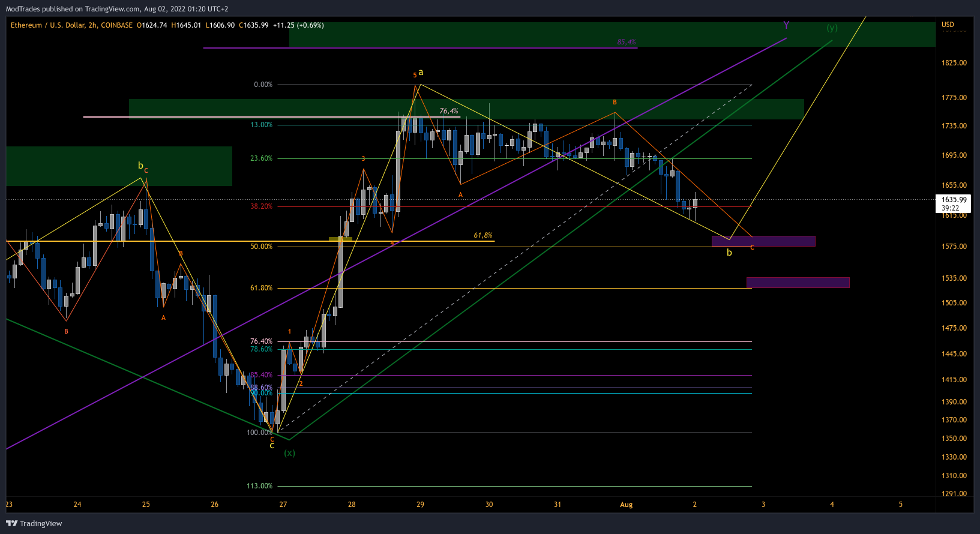Click date 24 on the time axis

[77, 505]
